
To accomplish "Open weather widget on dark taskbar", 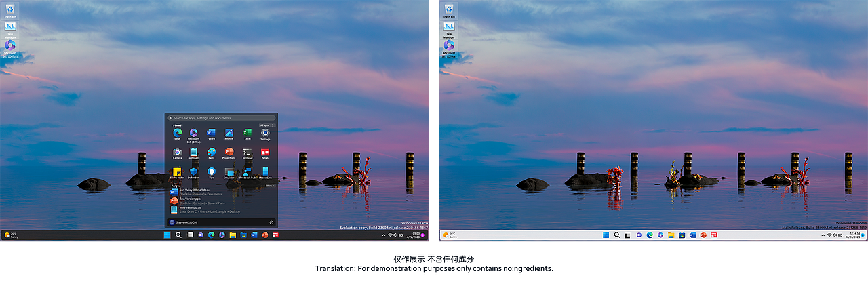I will pyautogui.click(x=10, y=235).
